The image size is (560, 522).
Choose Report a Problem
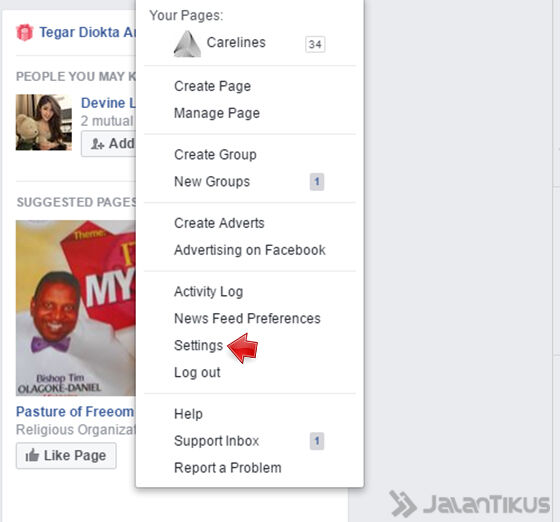[228, 468]
